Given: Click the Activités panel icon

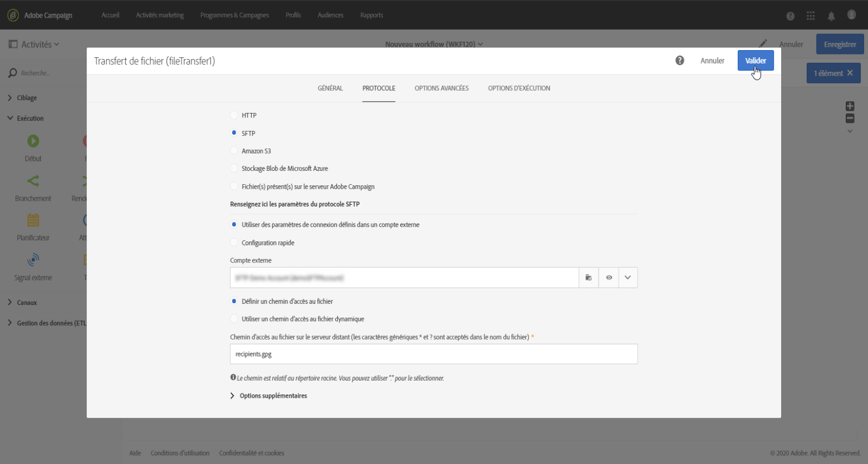Looking at the screenshot, I should (13, 44).
